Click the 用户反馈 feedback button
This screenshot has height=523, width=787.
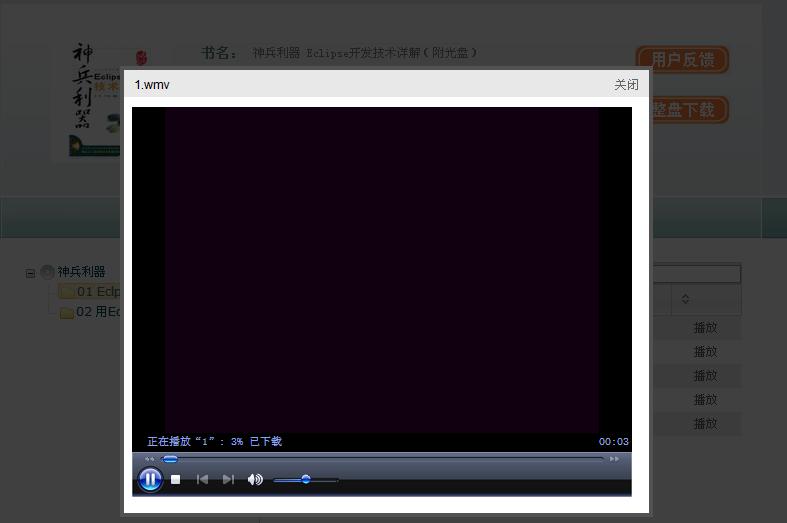pyautogui.click(x=683, y=60)
